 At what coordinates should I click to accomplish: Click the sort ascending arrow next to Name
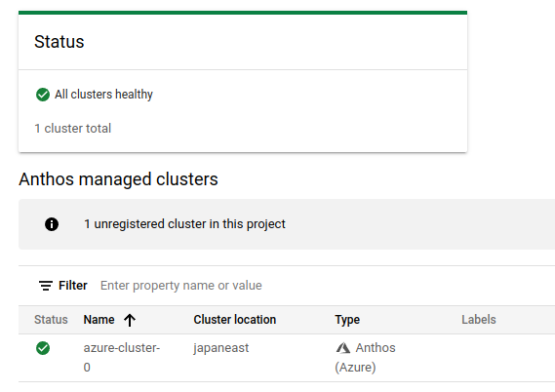(130, 320)
